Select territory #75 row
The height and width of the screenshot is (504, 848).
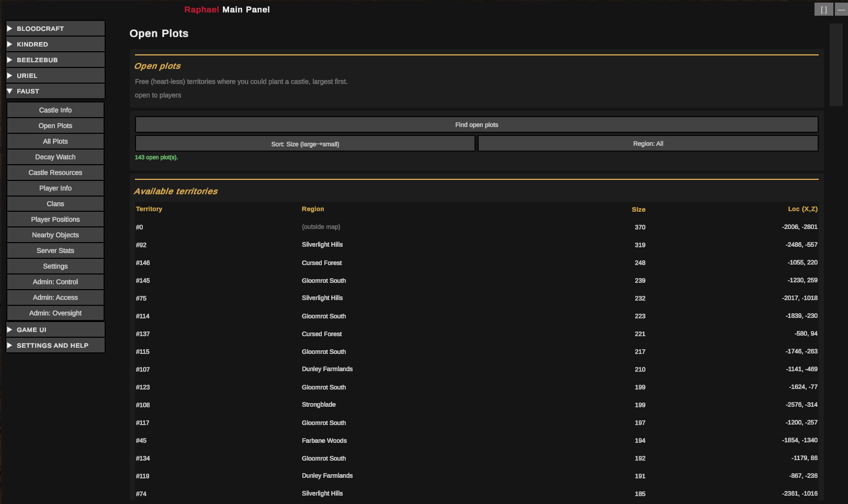pyautogui.click(x=477, y=298)
